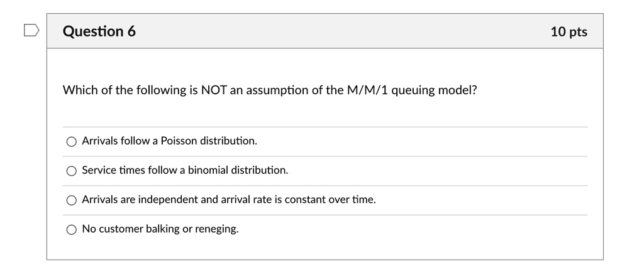Click the gray question header bar
This screenshot has height=271, width=644.
325,31
